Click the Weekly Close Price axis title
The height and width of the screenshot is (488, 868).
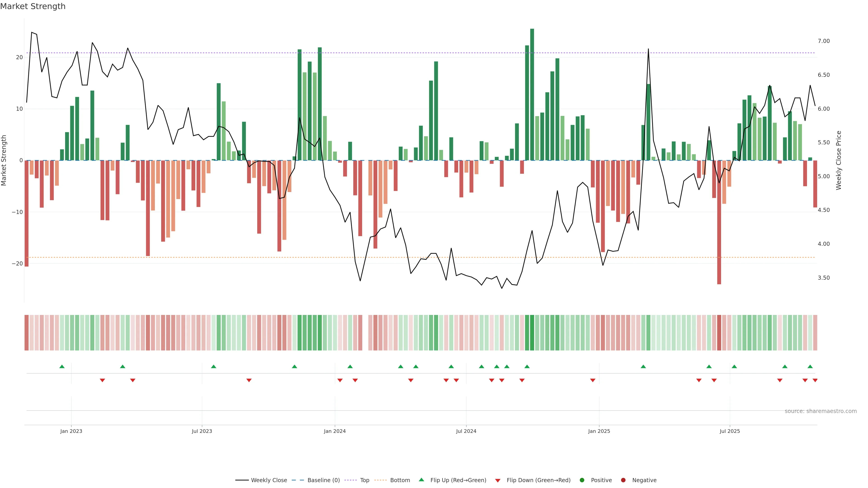839,160
